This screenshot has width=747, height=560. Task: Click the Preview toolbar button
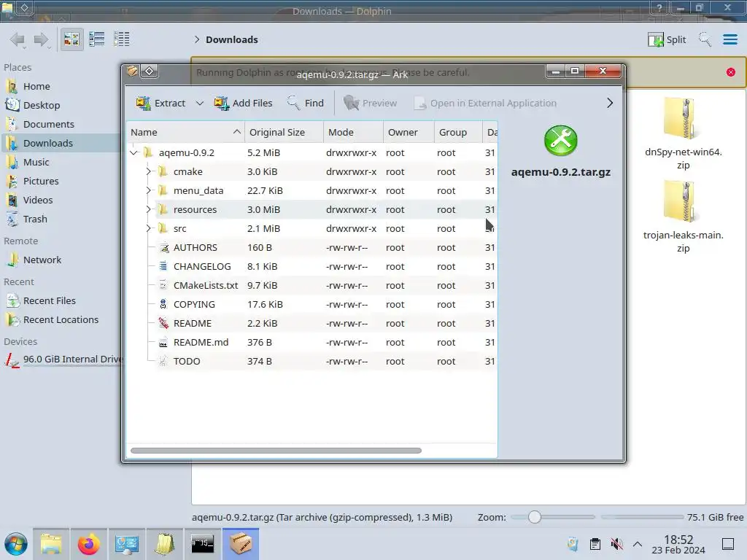(370, 103)
